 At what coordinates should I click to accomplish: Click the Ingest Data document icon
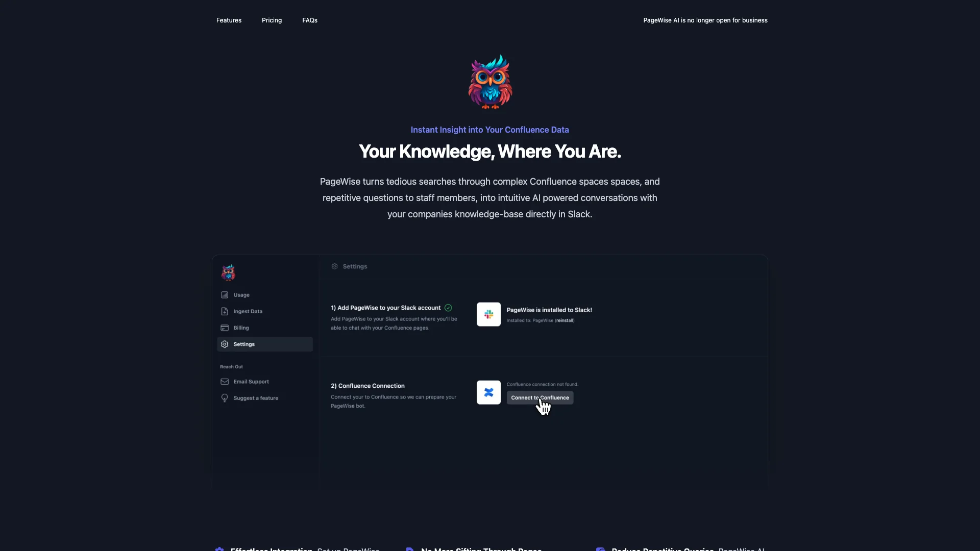[225, 312]
